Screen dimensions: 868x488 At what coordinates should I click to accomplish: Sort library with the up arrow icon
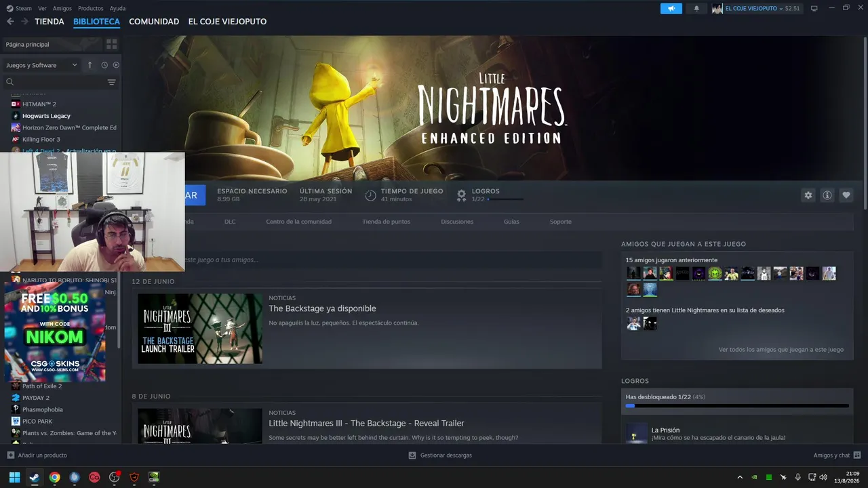coord(90,65)
